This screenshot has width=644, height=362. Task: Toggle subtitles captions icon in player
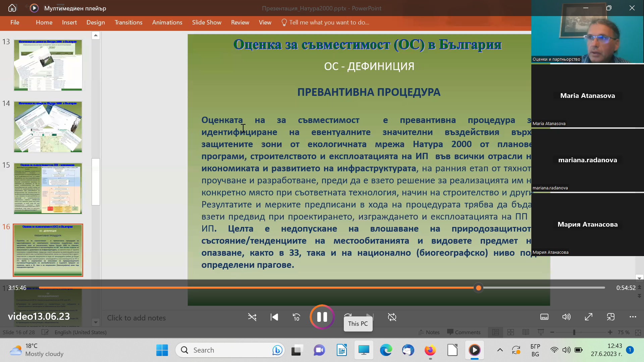tap(544, 317)
